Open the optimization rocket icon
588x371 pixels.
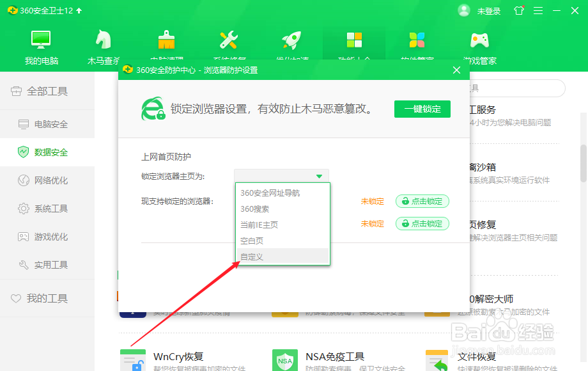pos(291,40)
